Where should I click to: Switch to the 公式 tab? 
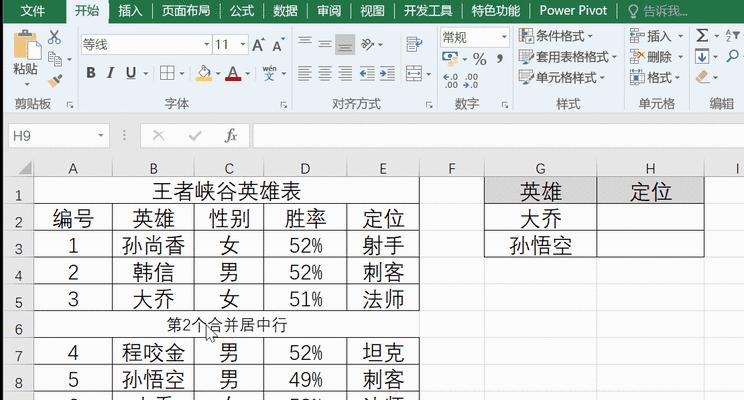[242, 10]
